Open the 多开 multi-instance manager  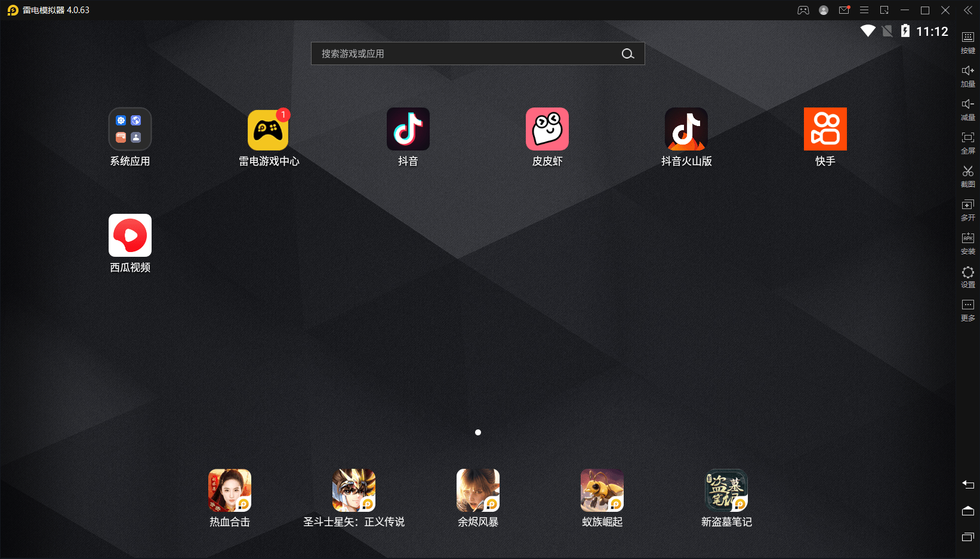[968, 210]
